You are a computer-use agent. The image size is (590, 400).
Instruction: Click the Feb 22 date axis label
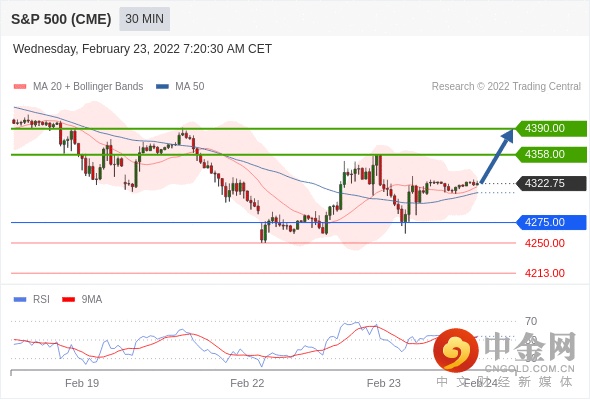click(247, 383)
